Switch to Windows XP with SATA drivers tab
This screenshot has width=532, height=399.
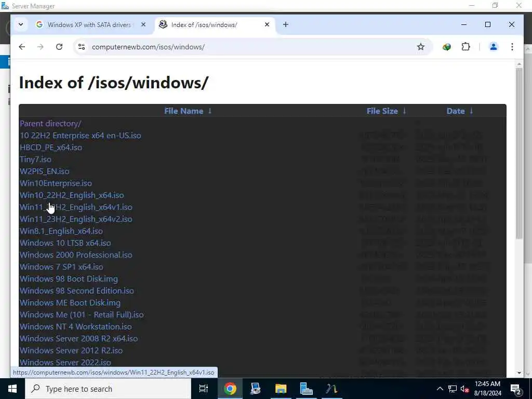[x=89, y=24]
